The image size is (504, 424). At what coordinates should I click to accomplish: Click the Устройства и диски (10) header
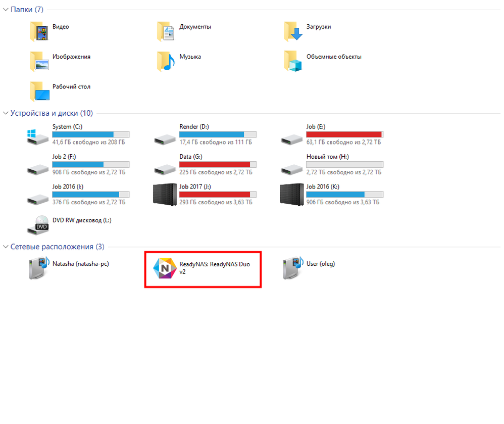[52, 113]
